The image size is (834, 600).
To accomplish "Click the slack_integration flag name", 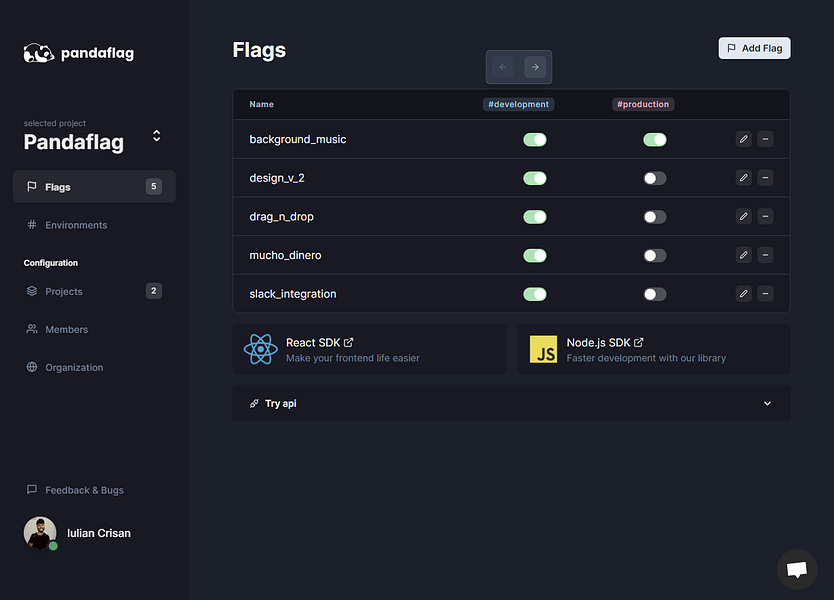I will coord(293,294).
